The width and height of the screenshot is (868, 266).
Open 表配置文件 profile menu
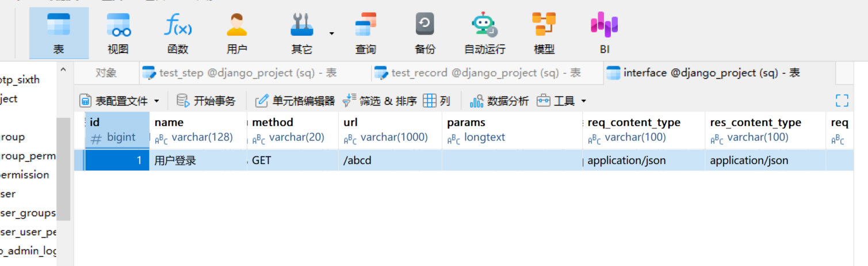[120, 101]
